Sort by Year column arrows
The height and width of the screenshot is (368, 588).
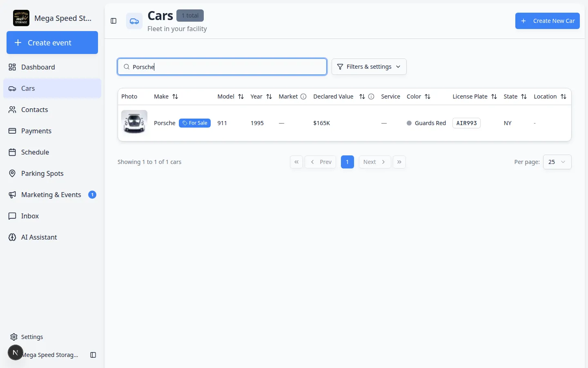[x=269, y=96]
